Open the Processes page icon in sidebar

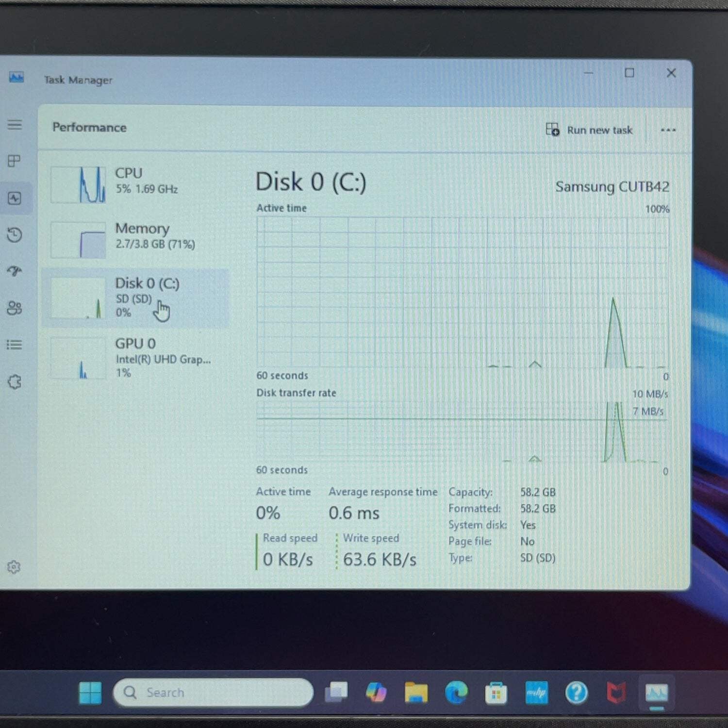click(x=15, y=161)
